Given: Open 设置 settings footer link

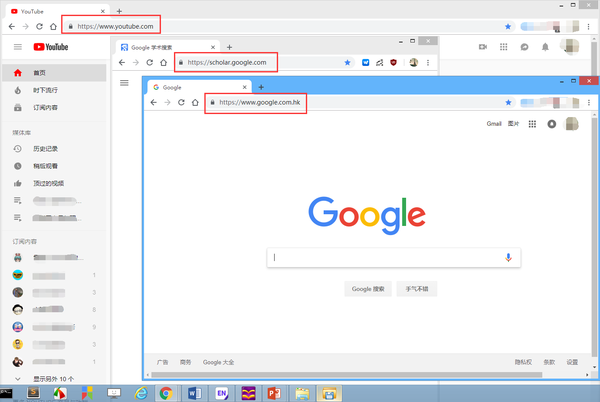Looking at the screenshot, I should [x=572, y=362].
